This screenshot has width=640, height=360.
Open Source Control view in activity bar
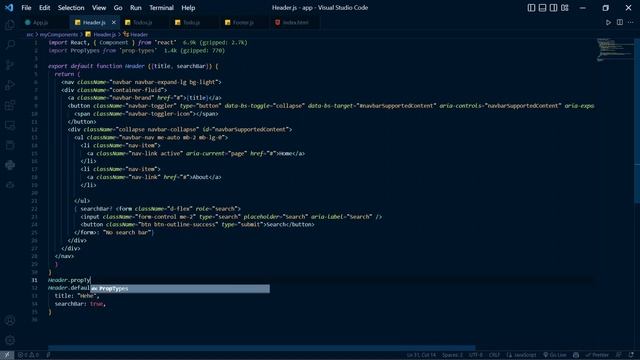pyautogui.click(x=10, y=65)
